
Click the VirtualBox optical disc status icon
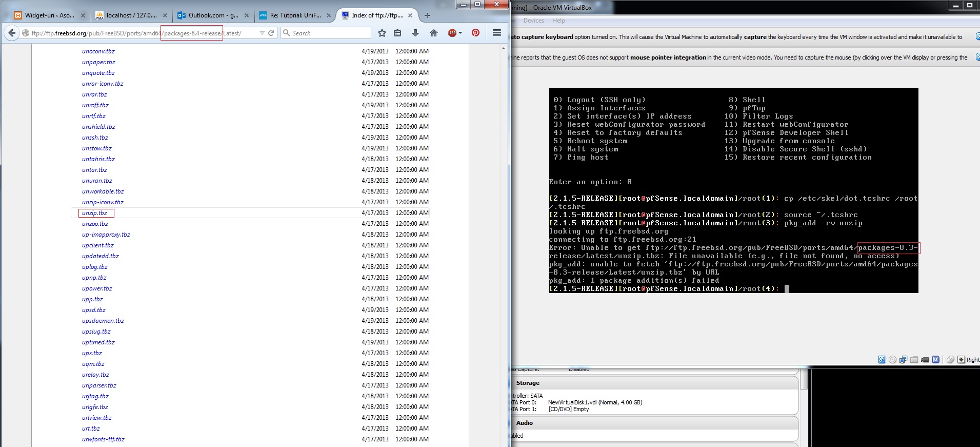[892, 360]
